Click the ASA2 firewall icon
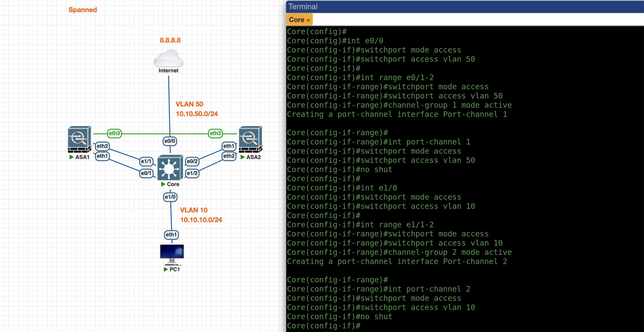 click(x=250, y=139)
